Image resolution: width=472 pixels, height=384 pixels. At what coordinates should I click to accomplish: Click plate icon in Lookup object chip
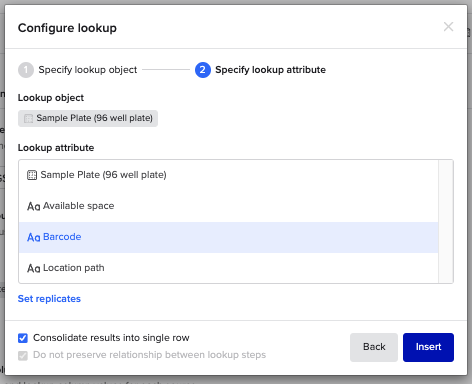(29, 118)
